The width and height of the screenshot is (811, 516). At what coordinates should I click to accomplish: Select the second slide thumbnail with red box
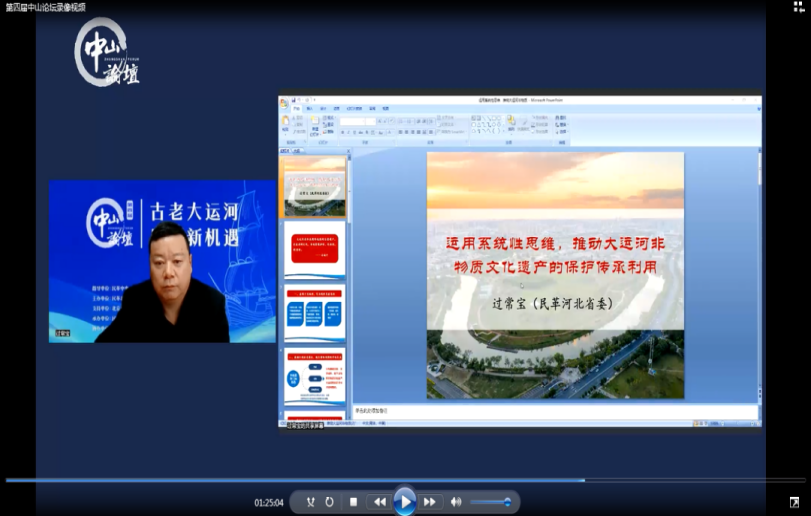[315, 248]
